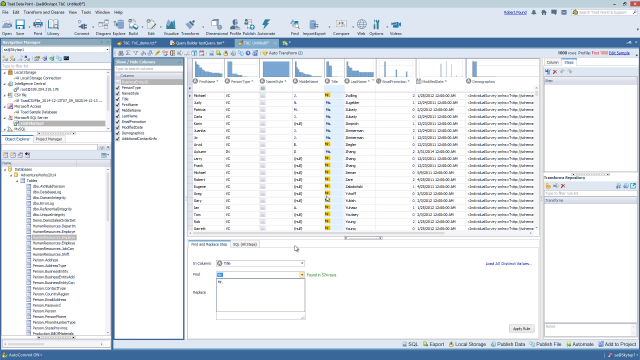
Task: Uncheck the EmailPromotion column checkbox
Action: point(118,122)
